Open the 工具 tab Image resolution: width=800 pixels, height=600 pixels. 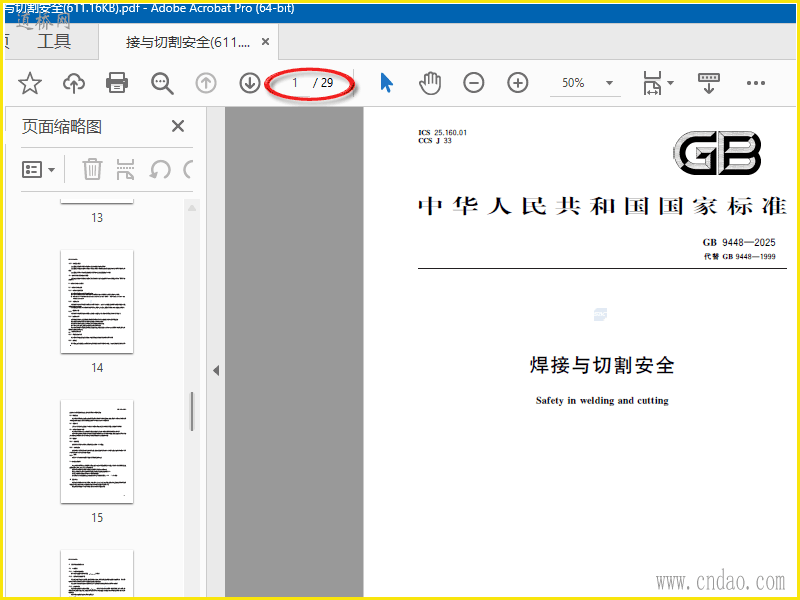[x=54, y=41]
